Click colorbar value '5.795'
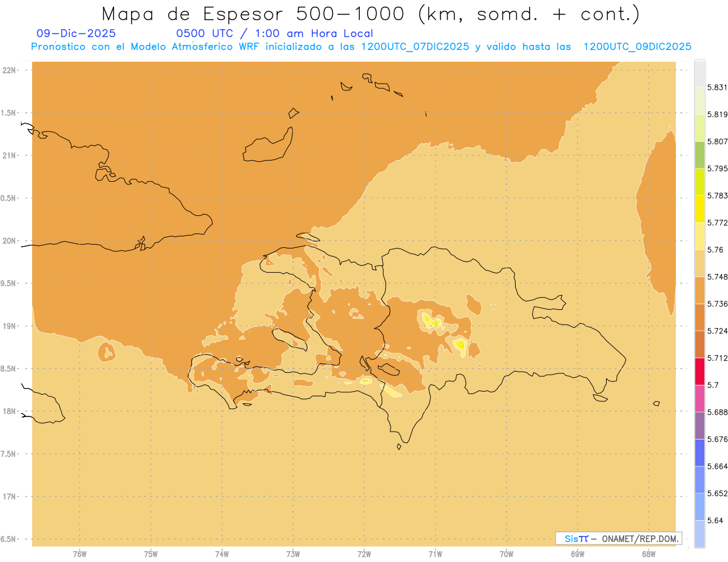Screen dimensions: 728x562 click(717, 169)
